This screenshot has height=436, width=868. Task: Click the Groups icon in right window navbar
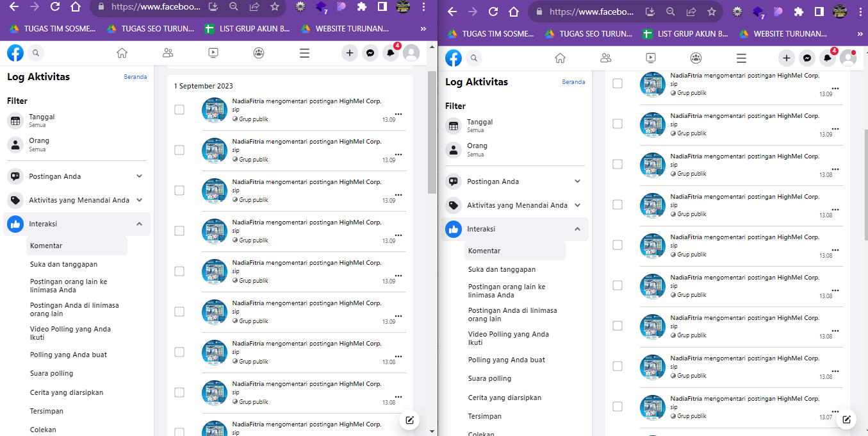pyautogui.click(x=696, y=58)
